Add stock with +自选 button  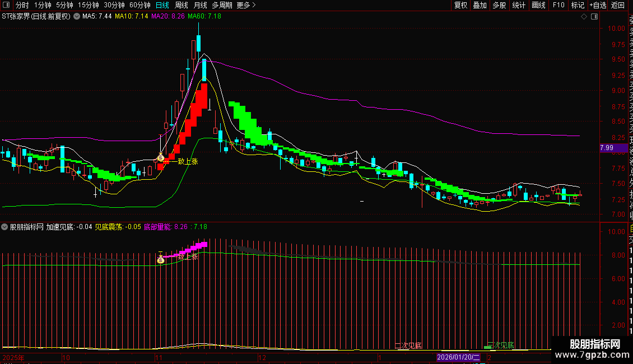[x=598, y=5]
